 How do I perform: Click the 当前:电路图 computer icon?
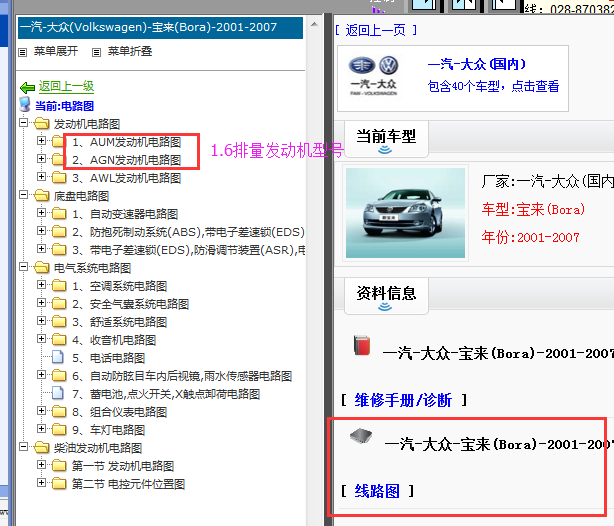pos(25,105)
